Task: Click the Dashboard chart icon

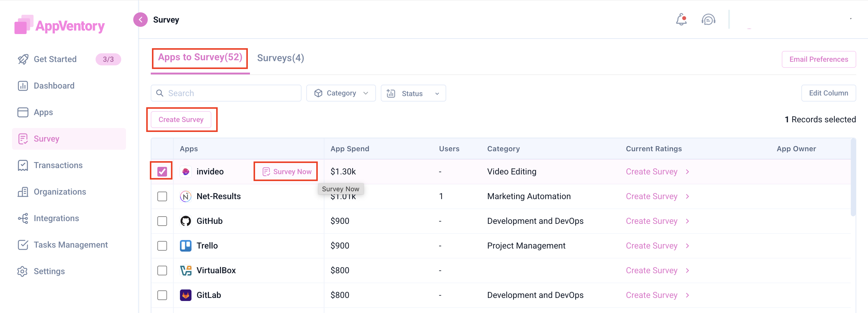Action: [x=23, y=86]
